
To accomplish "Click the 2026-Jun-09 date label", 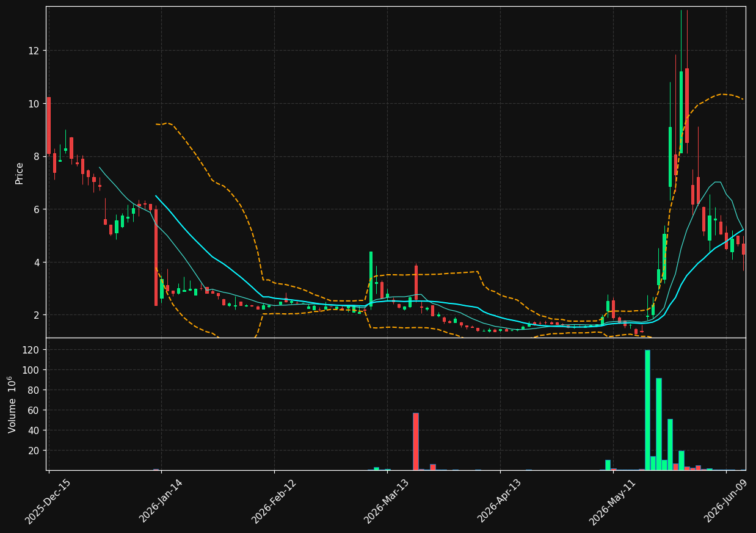I will coord(725,501).
